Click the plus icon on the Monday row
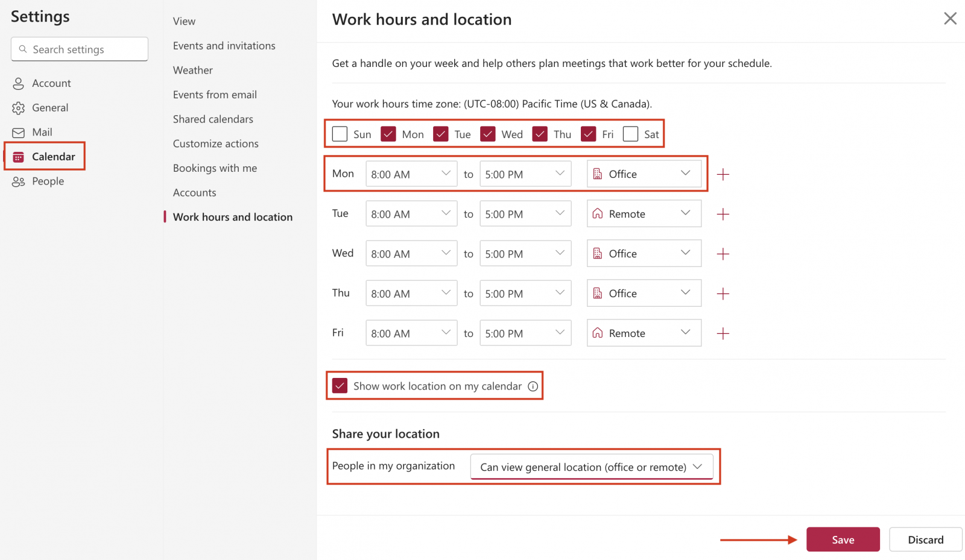Screen dimensions: 965x560 723,174
